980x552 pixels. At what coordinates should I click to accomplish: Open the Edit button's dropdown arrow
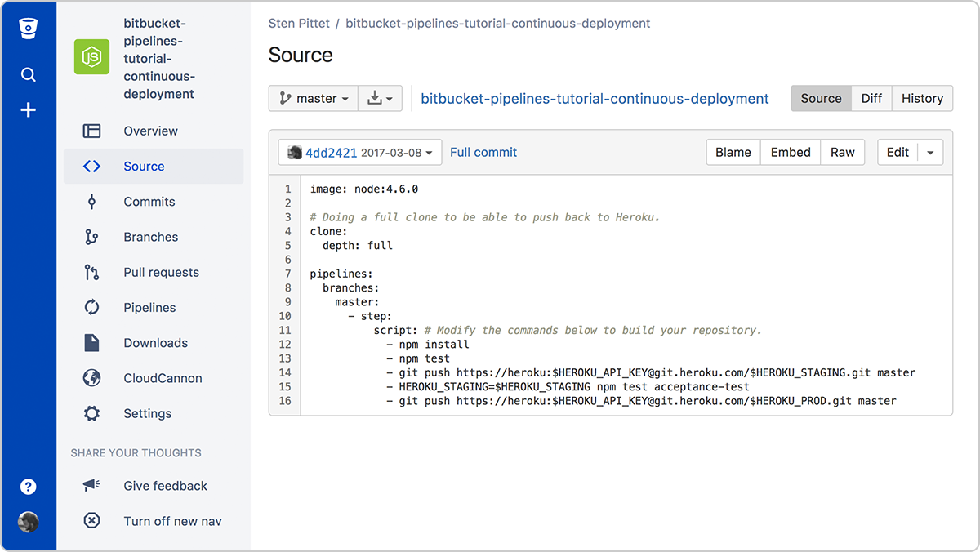click(930, 151)
